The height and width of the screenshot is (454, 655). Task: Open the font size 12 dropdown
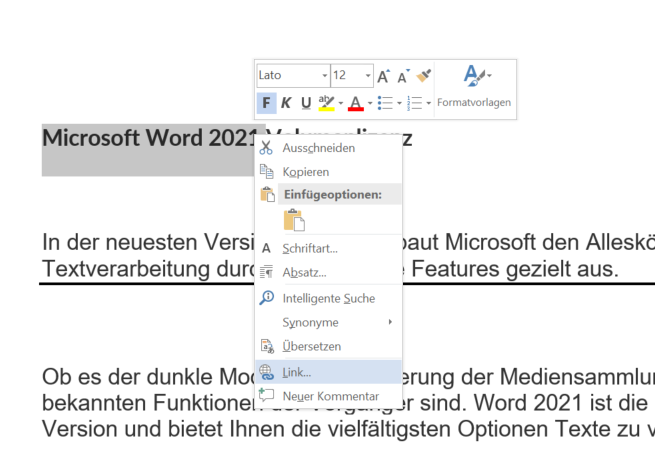(368, 76)
